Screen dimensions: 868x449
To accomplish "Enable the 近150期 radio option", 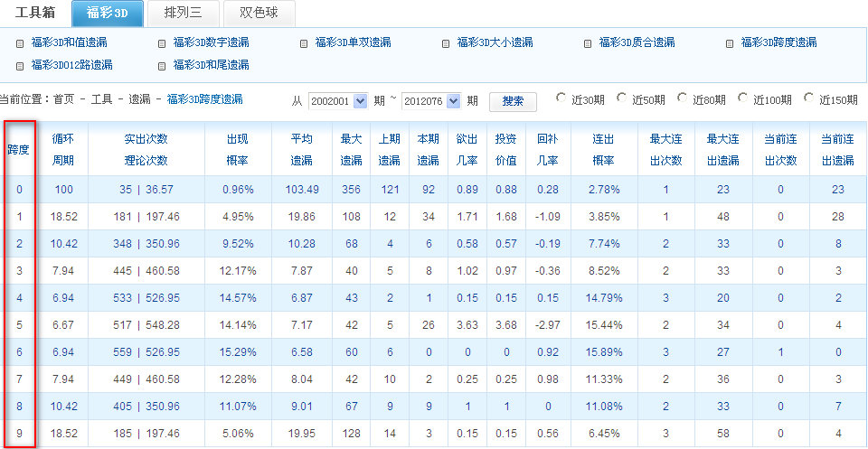I will (809, 98).
